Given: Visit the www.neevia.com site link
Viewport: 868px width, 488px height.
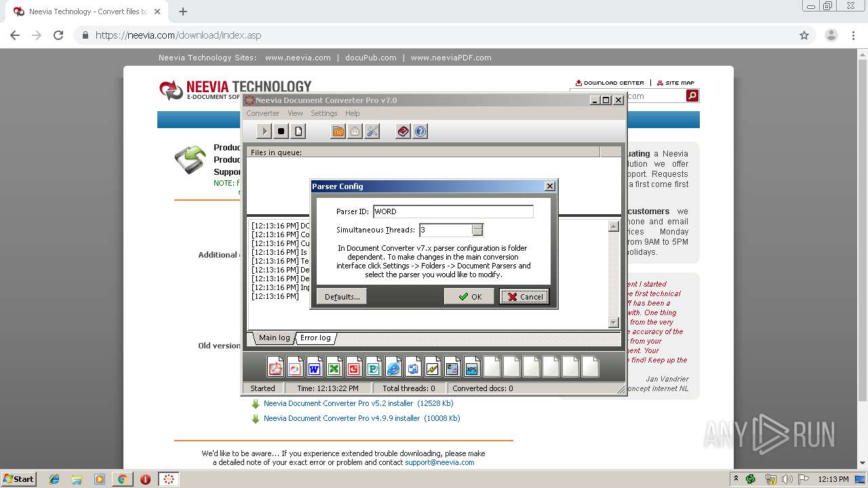Looking at the screenshot, I should click(x=298, y=58).
